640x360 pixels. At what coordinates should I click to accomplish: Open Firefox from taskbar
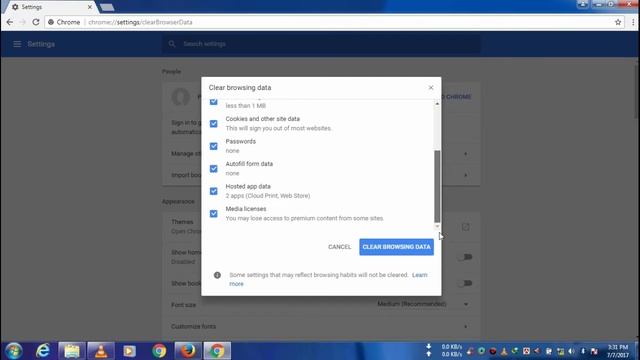[x=188, y=351]
